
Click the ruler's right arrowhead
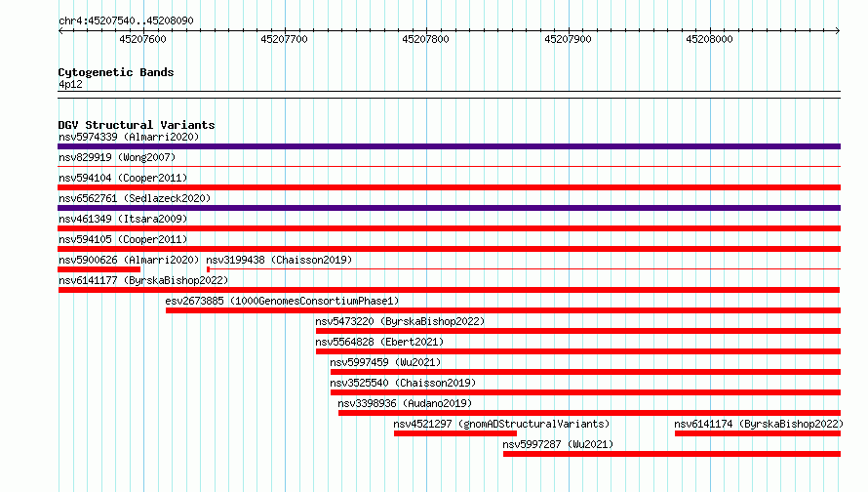pos(838,31)
